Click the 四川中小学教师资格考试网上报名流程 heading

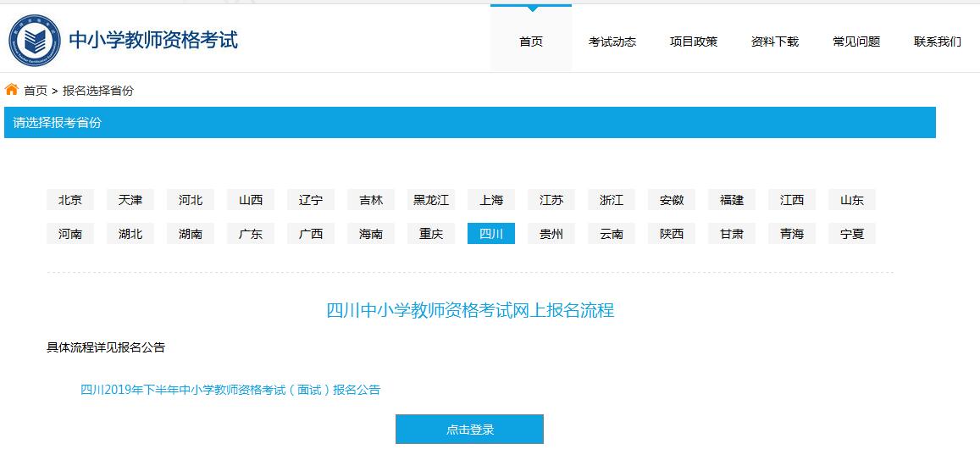[x=471, y=309]
